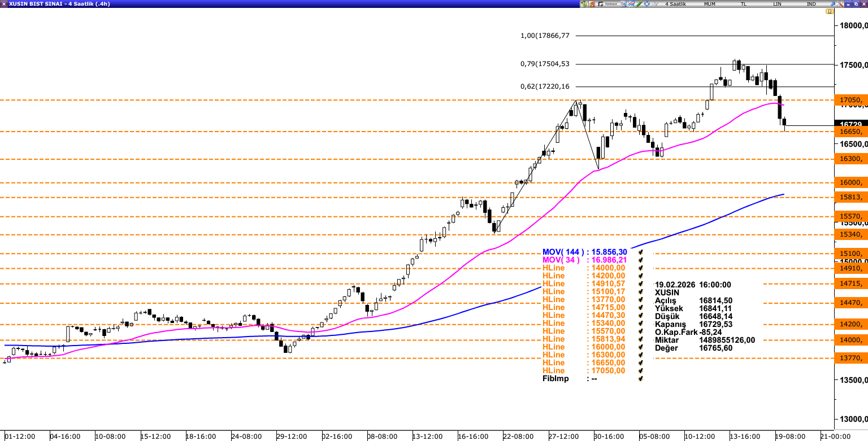Open the indicator waveform icon
The height and width of the screenshot is (441, 868).
(x=654, y=4)
